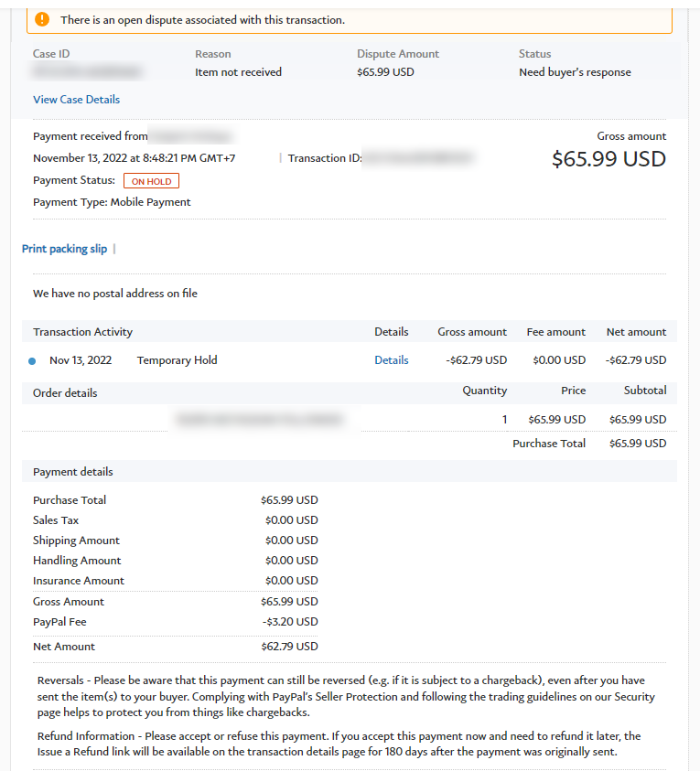Click the PayPal Fee amount -$3.20 USD

pos(289,622)
